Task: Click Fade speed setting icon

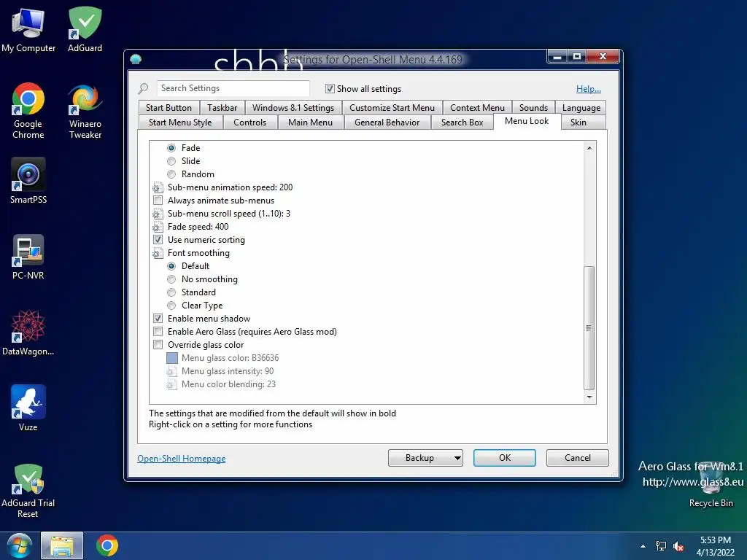Action: [158, 227]
